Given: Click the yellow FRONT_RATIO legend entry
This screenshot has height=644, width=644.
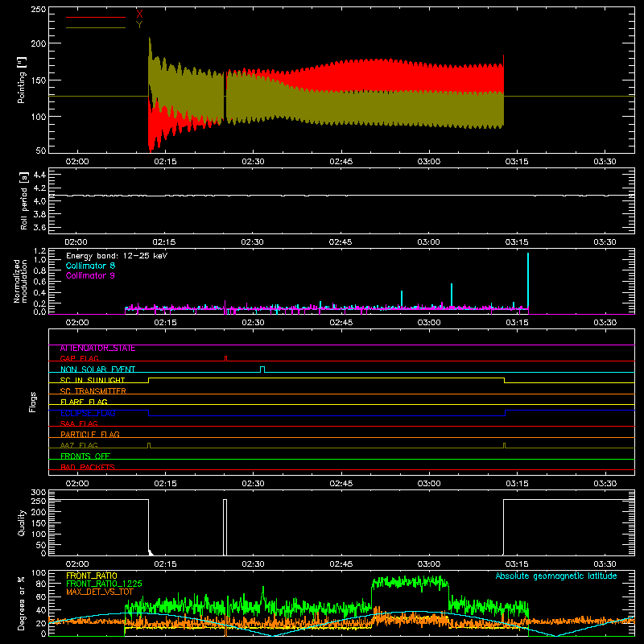Looking at the screenshot, I should [x=92, y=576].
